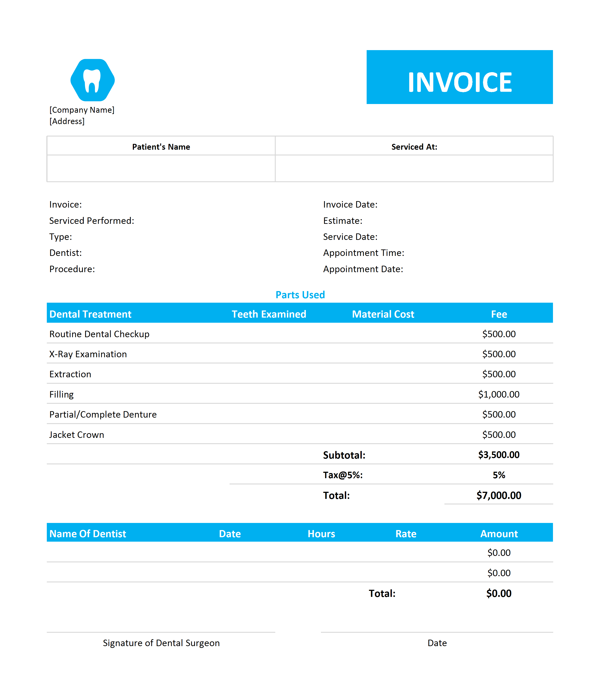The image size is (600, 700).
Task: Select the Partial/Complete Denture row
Action: [x=300, y=414]
